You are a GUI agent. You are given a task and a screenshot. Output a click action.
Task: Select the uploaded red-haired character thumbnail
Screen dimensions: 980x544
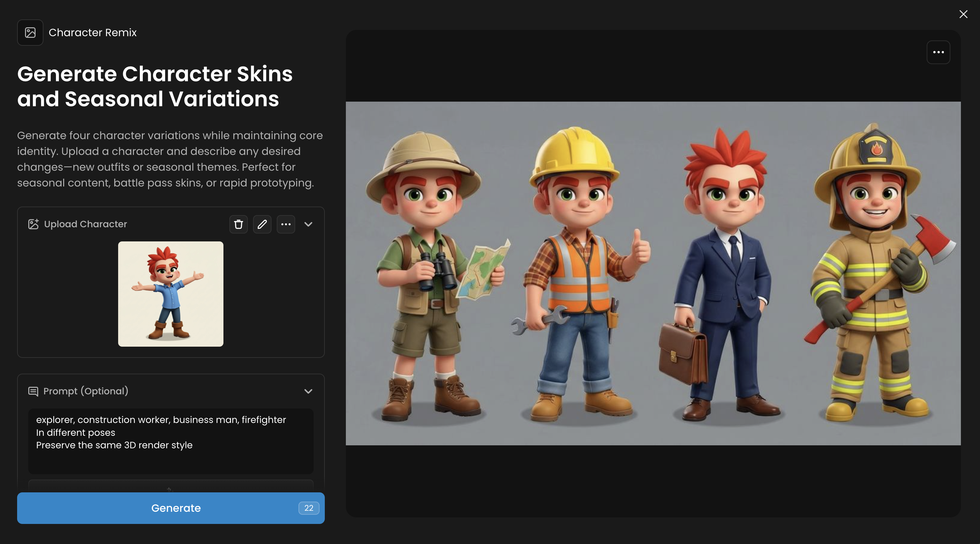tap(170, 294)
